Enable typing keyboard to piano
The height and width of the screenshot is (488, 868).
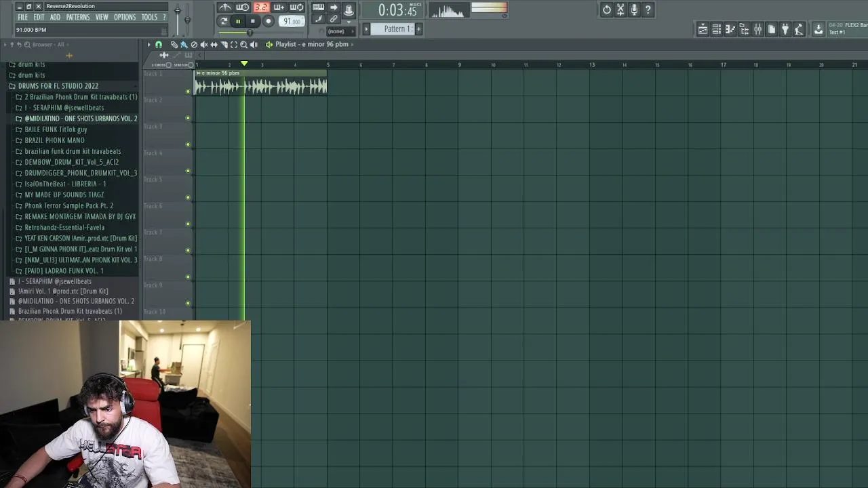(318, 8)
